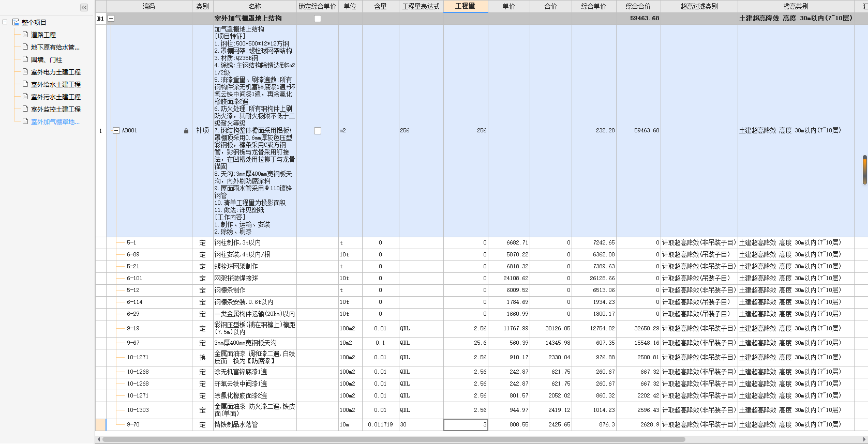
Task: Click the document icon beside 围墙、门柱
Action: 25,59
